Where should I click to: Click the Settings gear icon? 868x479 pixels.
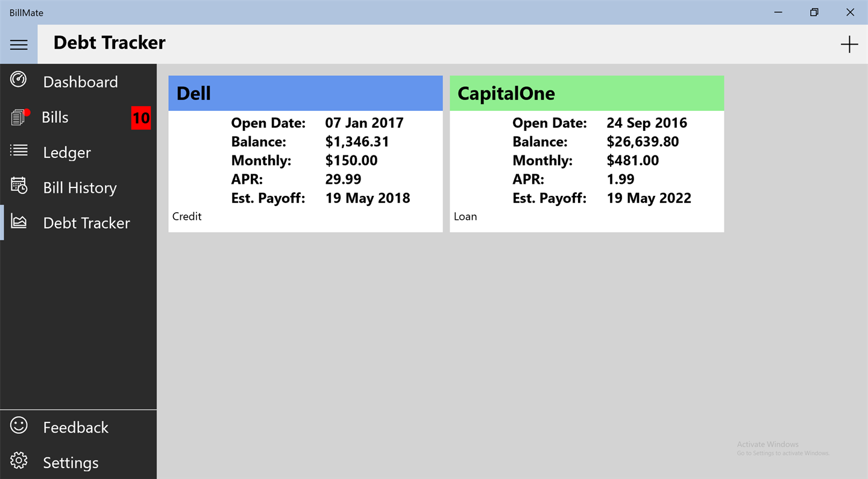pos(19,461)
